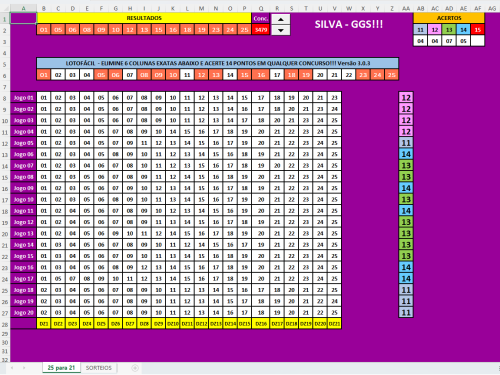This screenshot has height=375, width=500.
Task: Select the blue 14 cell in ACERTOS legend
Action: [463, 30]
